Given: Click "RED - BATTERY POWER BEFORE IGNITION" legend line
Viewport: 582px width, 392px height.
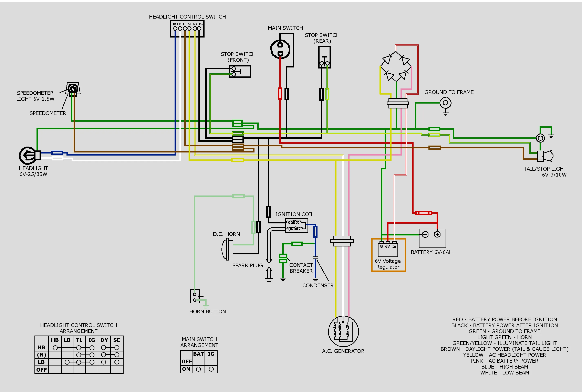Looking at the screenshot, I should coord(505,319).
